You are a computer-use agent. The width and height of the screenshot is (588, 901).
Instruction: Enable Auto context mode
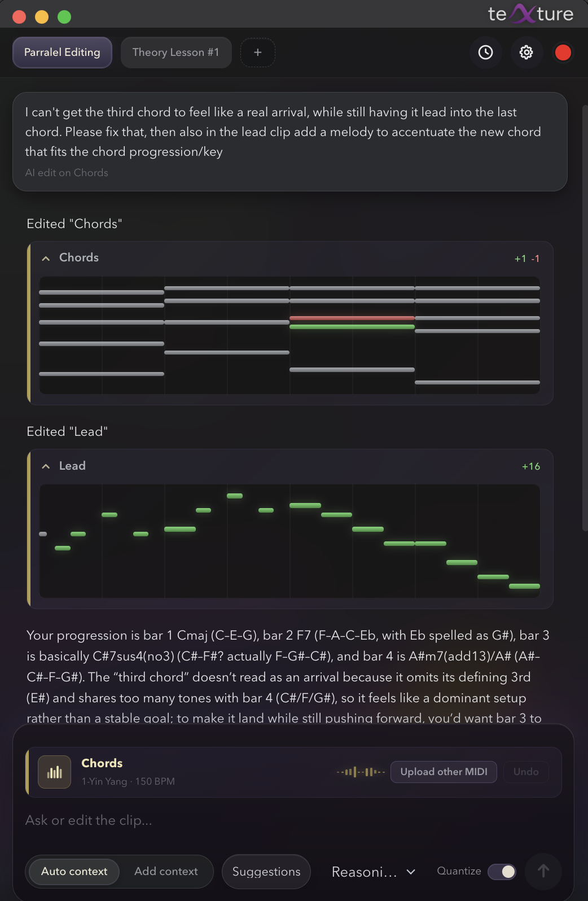tap(74, 871)
